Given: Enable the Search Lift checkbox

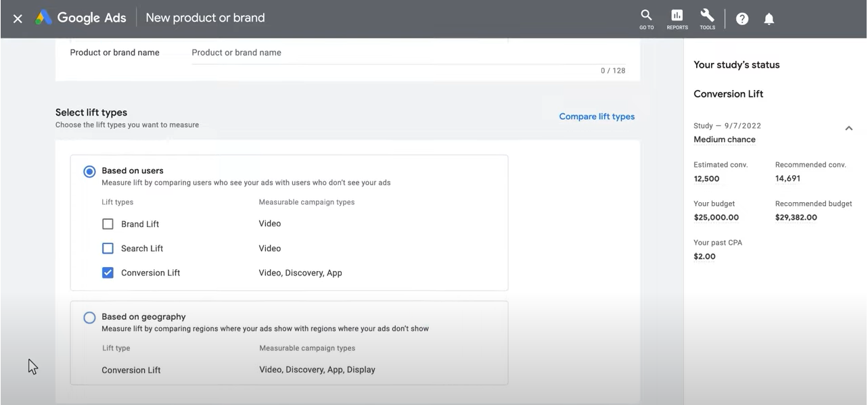Looking at the screenshot, I should tap(108, 248).
